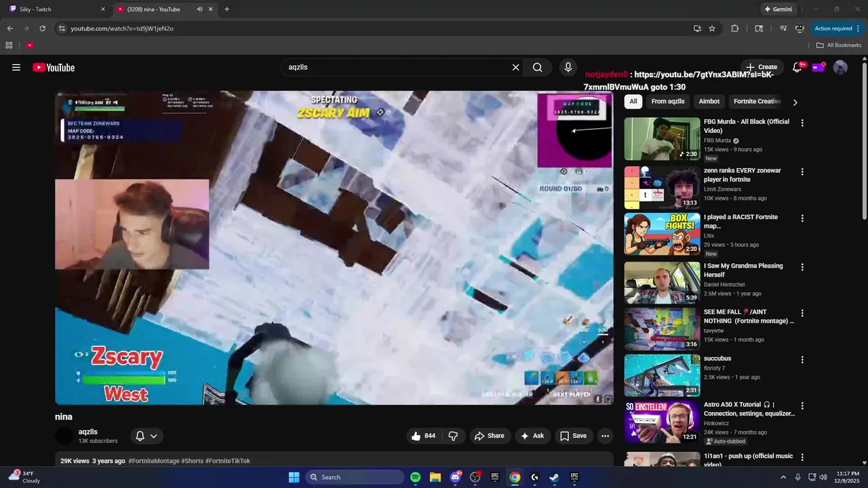The height and width of the screenshot is (488, 868).
Task: Open the YouTube guide hamburger menu
Action: click(16, 67)
